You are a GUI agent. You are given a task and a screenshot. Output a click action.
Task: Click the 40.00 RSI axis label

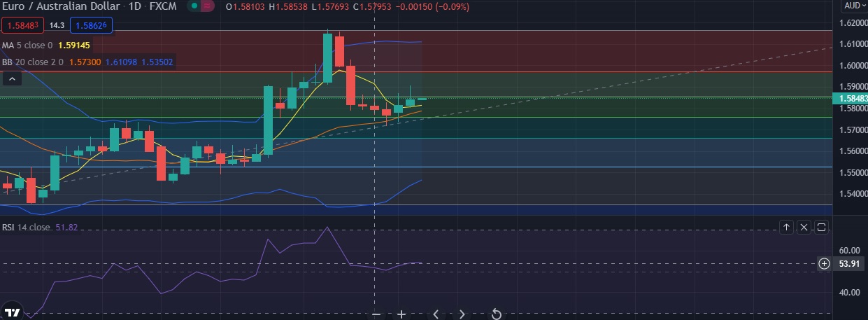848,293
